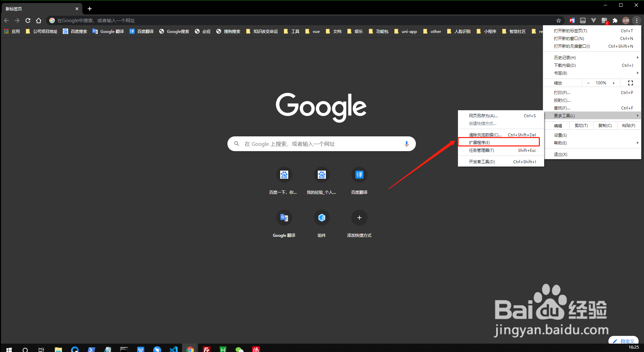The height and width of the screenshot is (352, 644).
Task: Open the Windows Start button
Action: 9,349
